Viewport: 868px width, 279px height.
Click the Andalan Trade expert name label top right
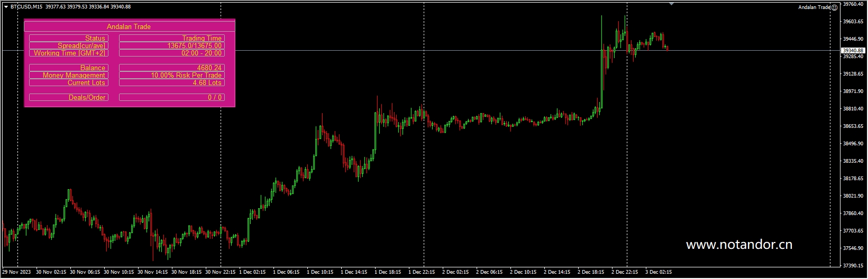[814, 7]
